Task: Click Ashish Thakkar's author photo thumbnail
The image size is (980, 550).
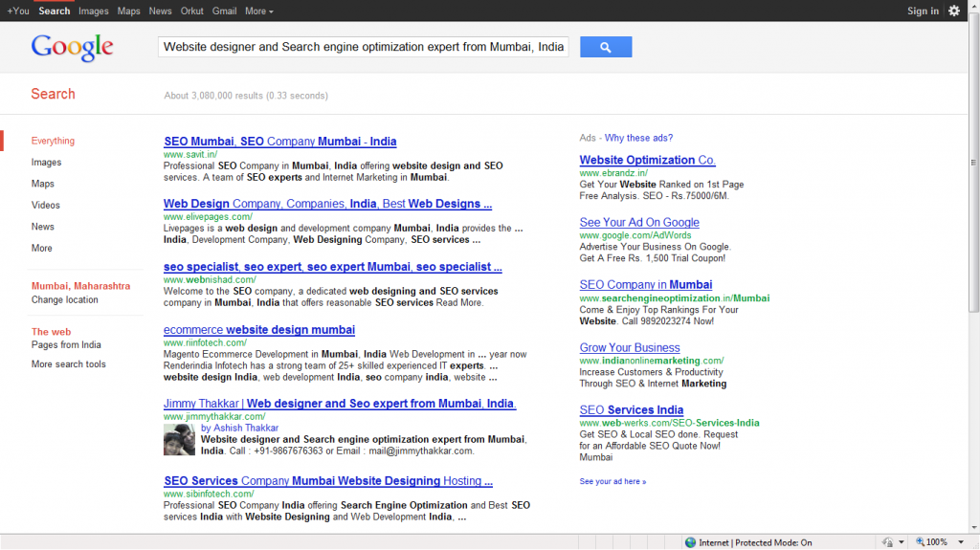Action: click(x=179, y=440)
